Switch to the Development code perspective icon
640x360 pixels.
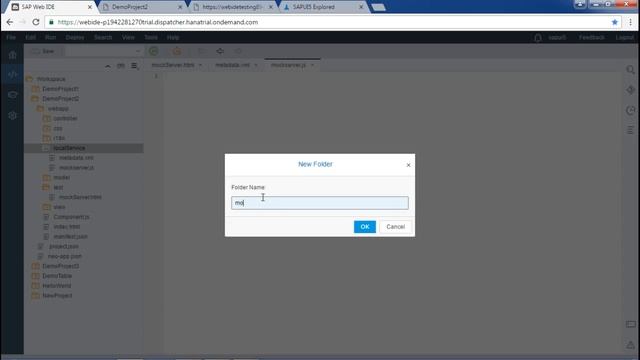coord(12,74)
